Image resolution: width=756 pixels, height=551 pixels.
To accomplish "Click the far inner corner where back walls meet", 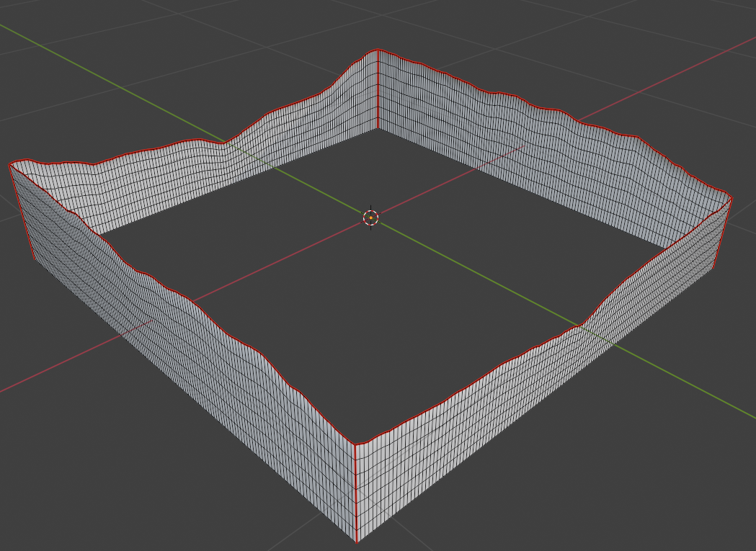I will pos(378,128).
